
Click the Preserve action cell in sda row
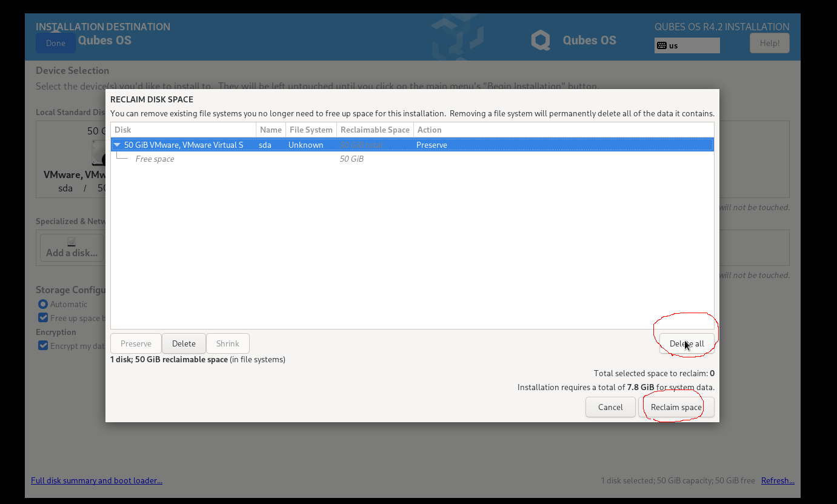point(432,145)
